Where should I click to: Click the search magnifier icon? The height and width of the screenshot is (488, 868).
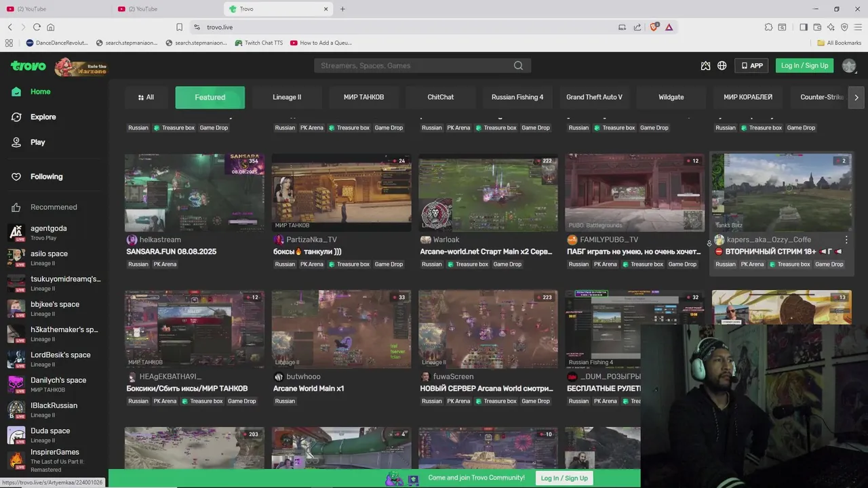pos(518,66)
